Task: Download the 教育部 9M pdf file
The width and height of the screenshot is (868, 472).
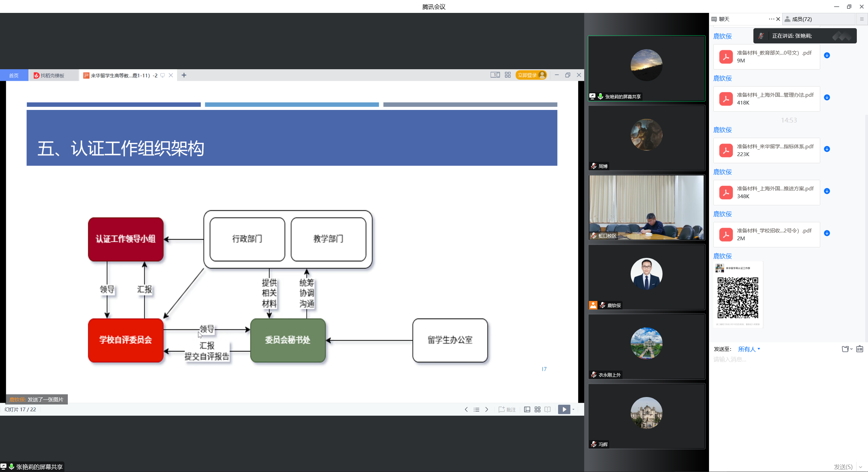Action: pyautogui.click(x=827, y=55)
